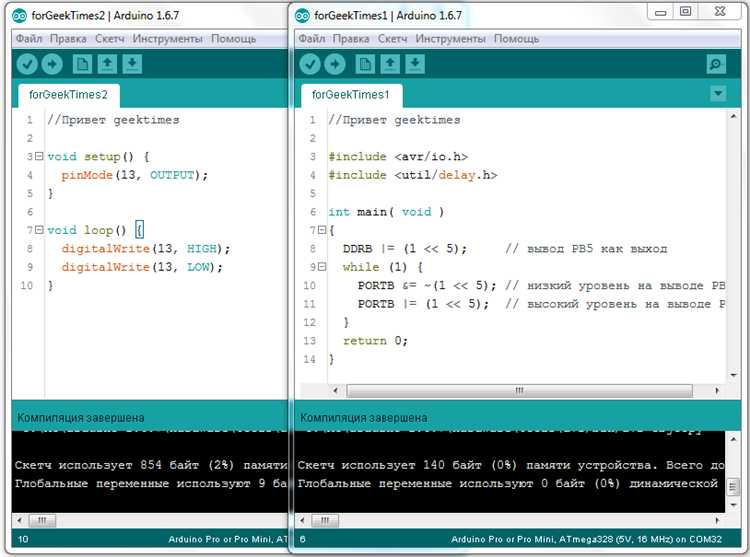
Task: Open Правка menu in forGeekTimes2 window
Action: coord(68,39)
